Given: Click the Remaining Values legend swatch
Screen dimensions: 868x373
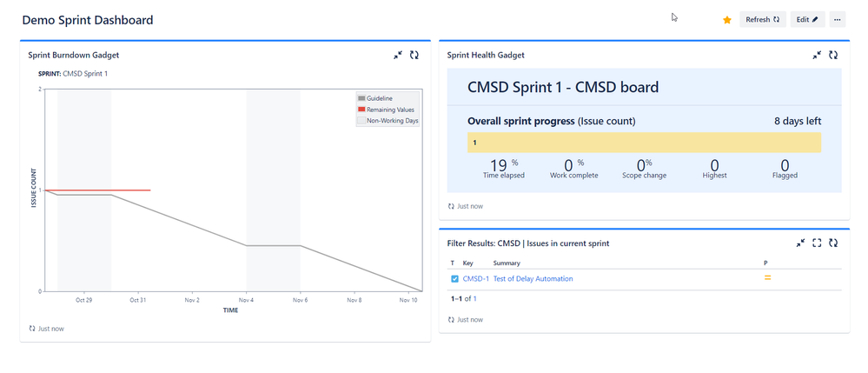Looking at the screenshot, I should tap(361, 110).
